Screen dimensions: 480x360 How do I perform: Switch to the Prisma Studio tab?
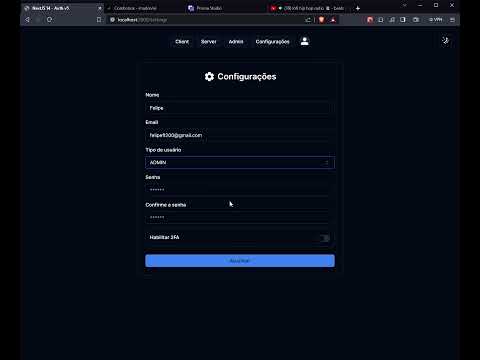pos(224,8)
